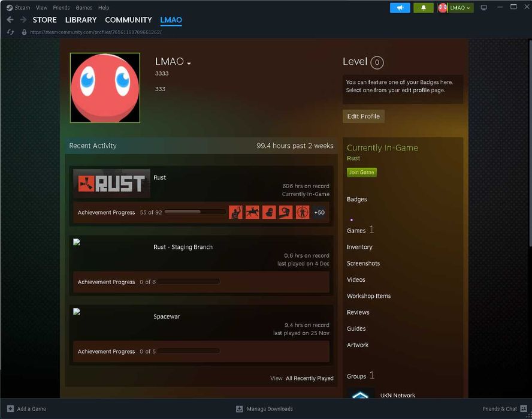Click the Steam logo icon in menu bar
The width and height of the screenshot is (532, 419).
click(10, 7)
